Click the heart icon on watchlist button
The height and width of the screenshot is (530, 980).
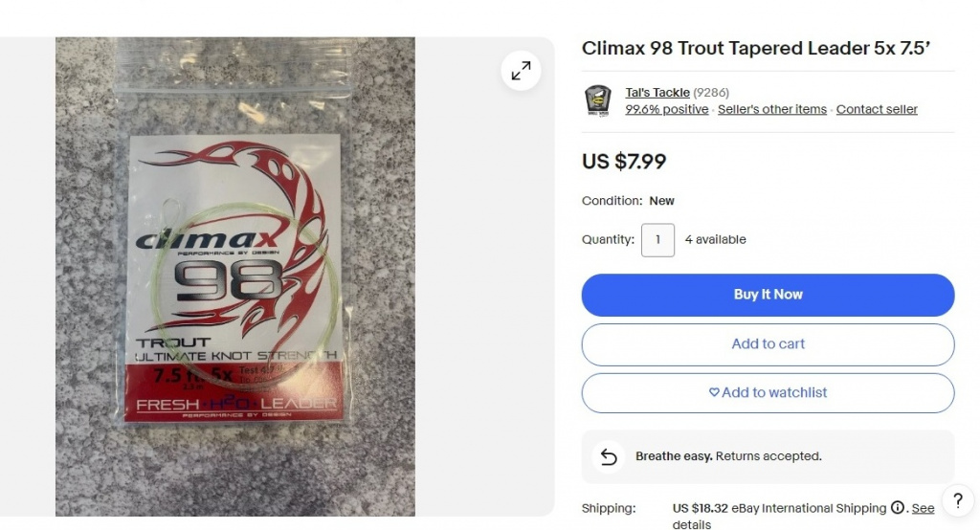click(x=714, y=392)
